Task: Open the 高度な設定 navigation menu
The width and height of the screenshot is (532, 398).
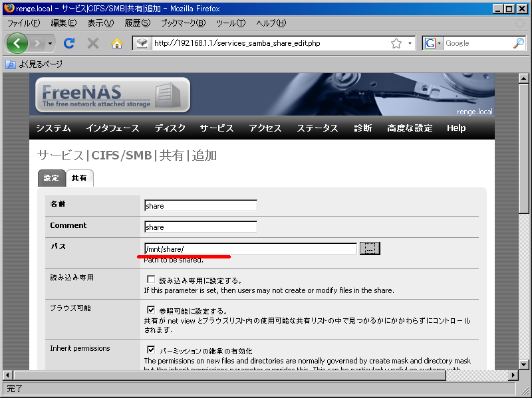Action: point(410,128)
